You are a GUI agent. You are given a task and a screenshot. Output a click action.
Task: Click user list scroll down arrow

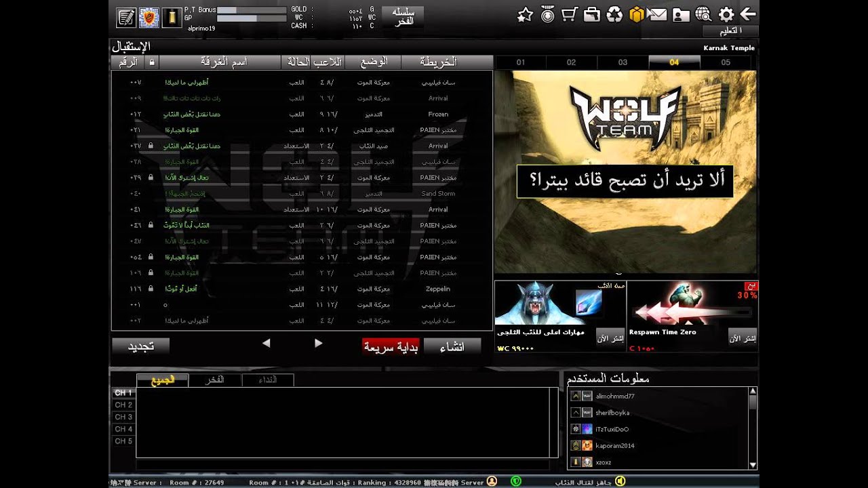coord(753,465)
